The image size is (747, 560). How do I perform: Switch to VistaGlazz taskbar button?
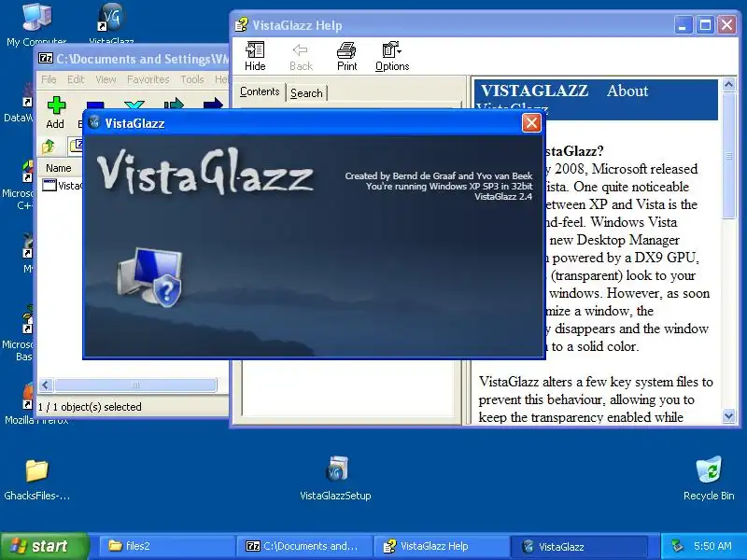578,546
